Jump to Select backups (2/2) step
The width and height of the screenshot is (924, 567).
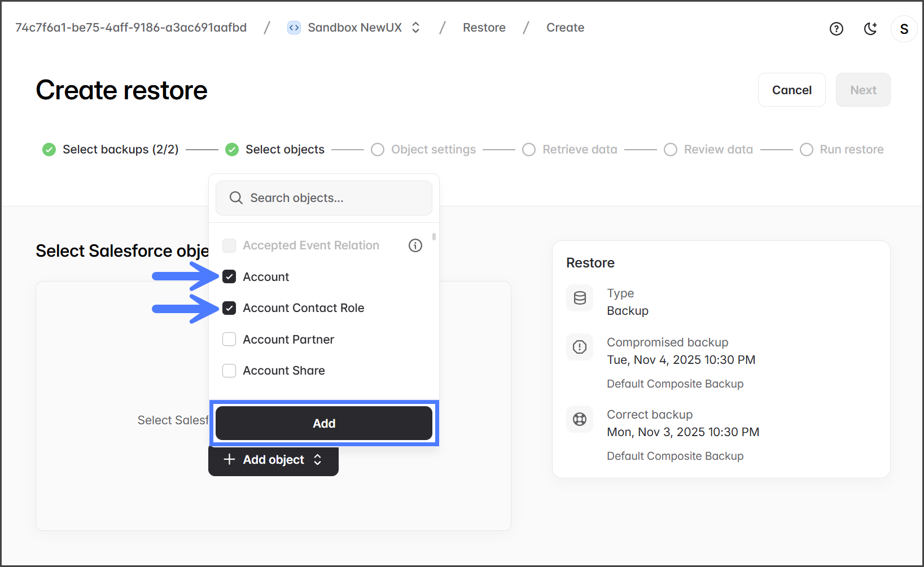click(x=120, y=150)
